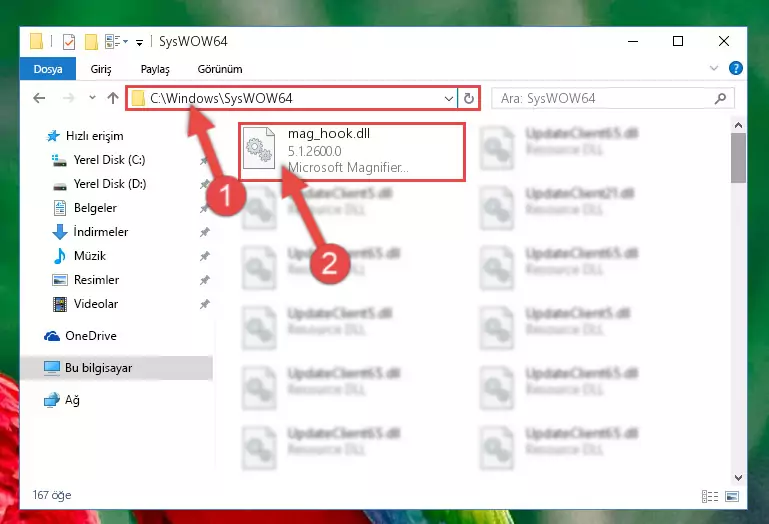Image resolution: width=769 pixels, height=524 pixels.
Task: Refresh the SysWOW64 folder
Action: tap(469, 99)
